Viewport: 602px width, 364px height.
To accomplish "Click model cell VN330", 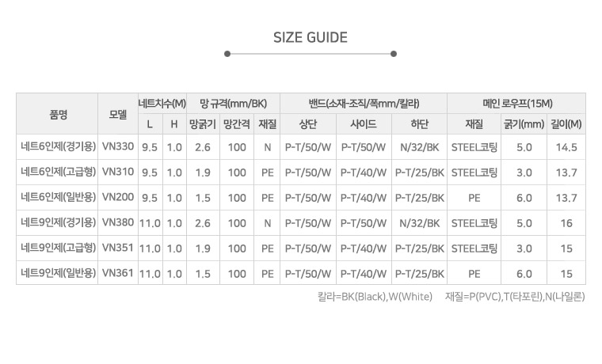I will [118, 146].
